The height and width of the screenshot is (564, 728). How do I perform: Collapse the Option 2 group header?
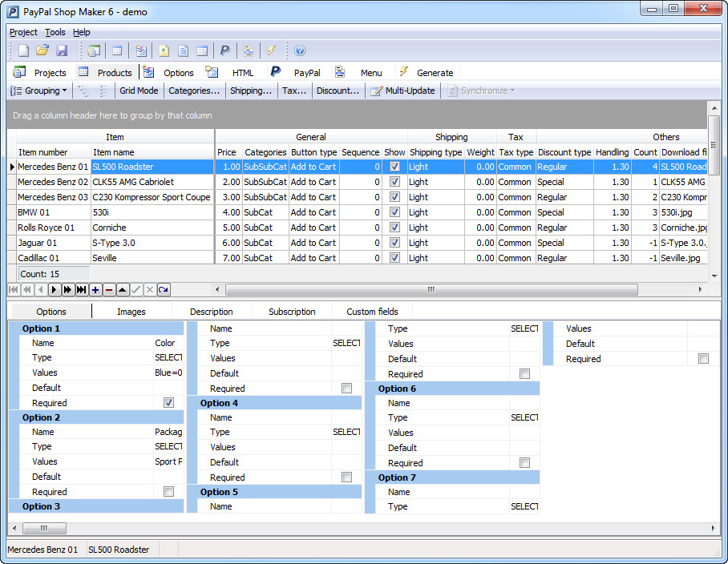(x=96, y=417)
